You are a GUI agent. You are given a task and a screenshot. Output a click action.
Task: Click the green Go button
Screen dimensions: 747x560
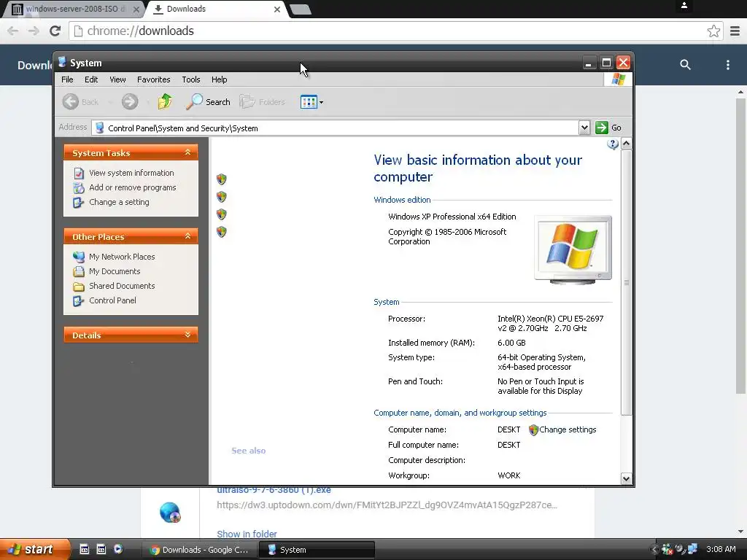coord(608,128)
